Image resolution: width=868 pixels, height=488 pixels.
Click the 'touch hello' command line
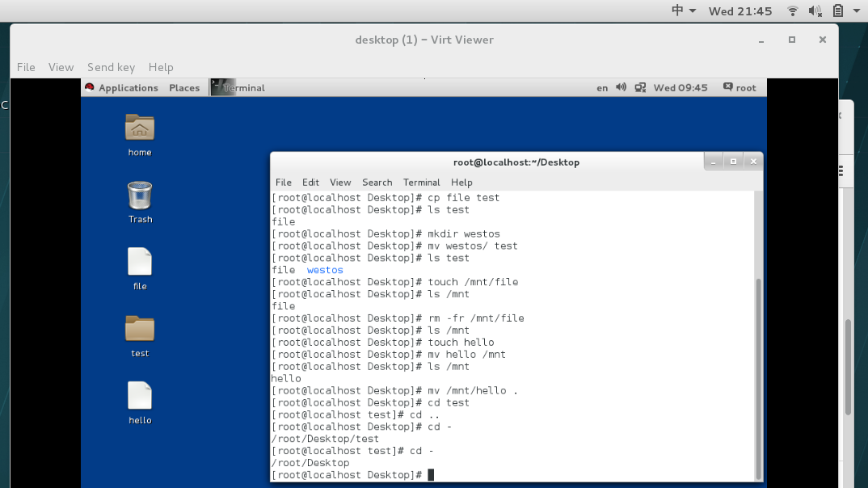coord(382,342)
